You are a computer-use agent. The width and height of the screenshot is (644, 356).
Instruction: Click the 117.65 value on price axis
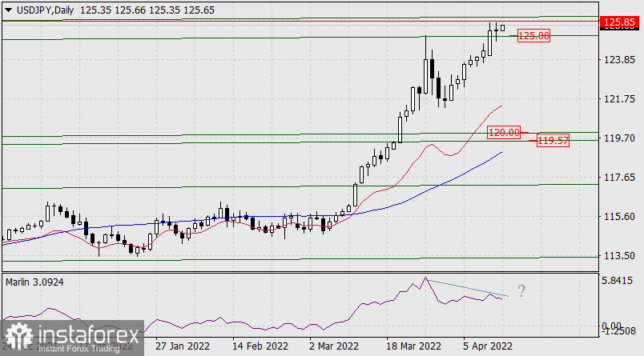pos(619,177)
